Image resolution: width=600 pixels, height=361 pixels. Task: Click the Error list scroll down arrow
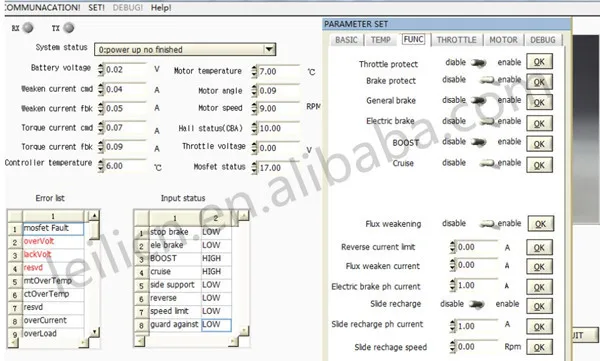(x=94, y=331)
